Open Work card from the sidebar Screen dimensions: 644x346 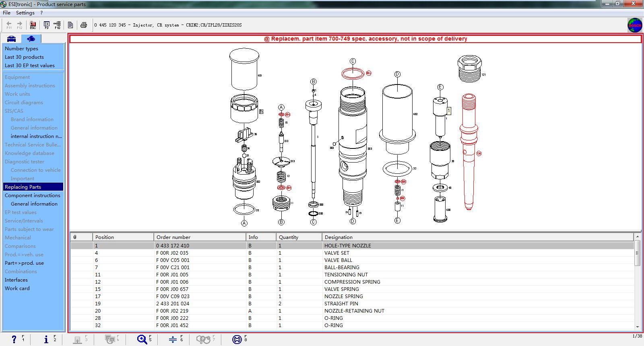(x=17, y=288)
